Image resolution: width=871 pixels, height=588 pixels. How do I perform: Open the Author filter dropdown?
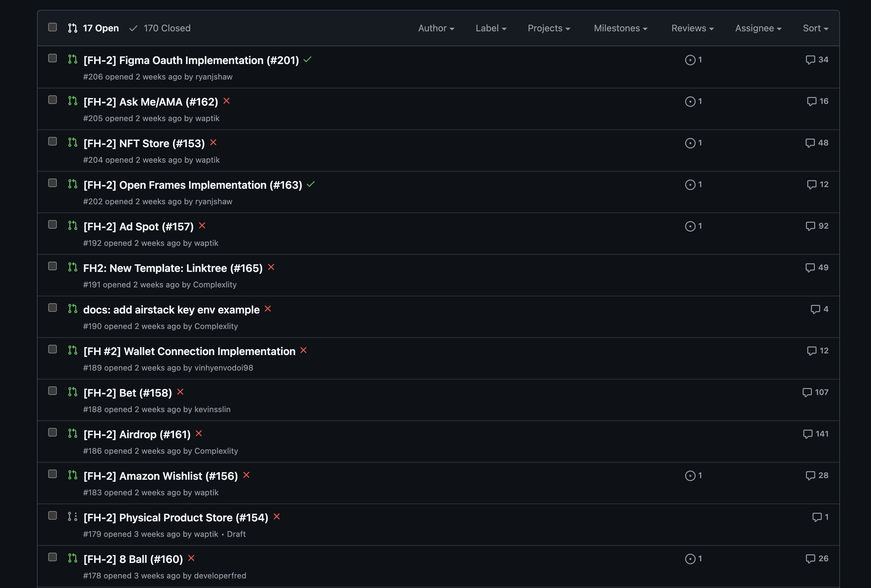pyautogui.click(x=436, y=28)
